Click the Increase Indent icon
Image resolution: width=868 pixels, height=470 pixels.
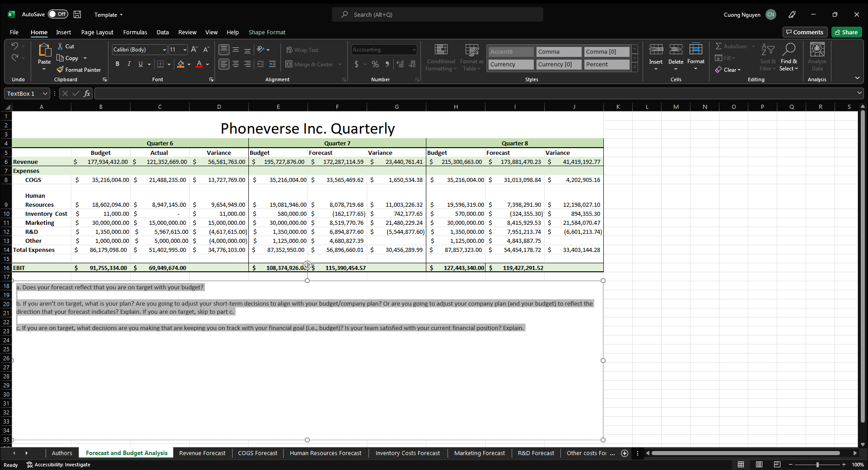click(272, 64)
